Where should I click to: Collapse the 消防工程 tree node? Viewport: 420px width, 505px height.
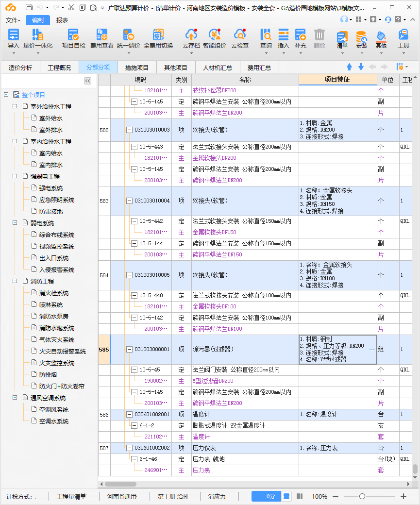point(16,281)
